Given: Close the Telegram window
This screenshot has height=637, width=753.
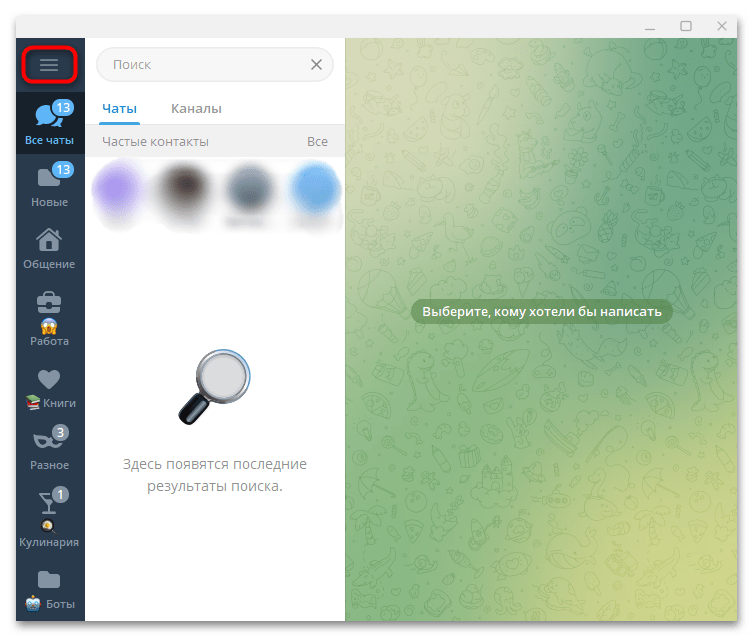Looking at the screenshot, I should 721,26.
